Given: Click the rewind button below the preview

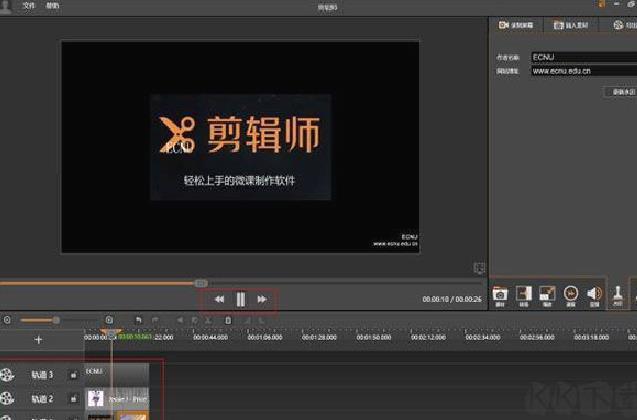Looking at the screenshot, I should coord(219,299).
